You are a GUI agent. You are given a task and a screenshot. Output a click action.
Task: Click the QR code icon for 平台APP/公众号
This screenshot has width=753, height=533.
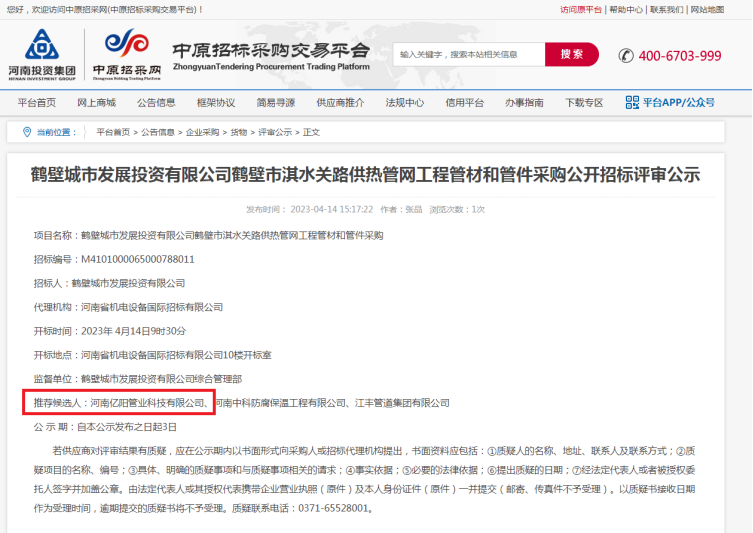coord(632,102)
